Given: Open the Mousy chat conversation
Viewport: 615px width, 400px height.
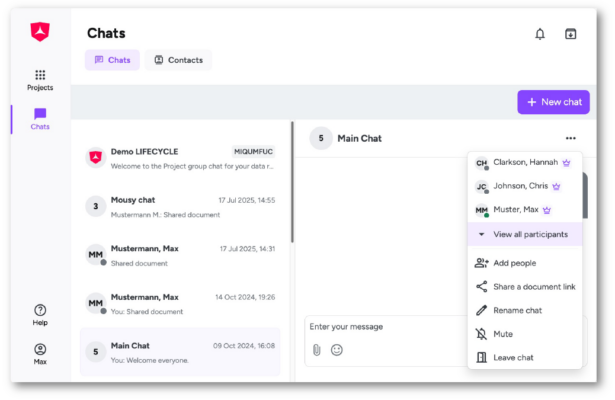Looking at the screenshot, I should click(x=180, y=206).
